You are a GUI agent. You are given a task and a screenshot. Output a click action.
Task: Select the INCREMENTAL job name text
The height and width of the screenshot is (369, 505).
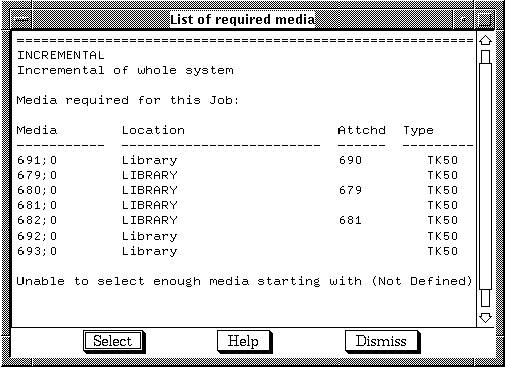(61, 55)
